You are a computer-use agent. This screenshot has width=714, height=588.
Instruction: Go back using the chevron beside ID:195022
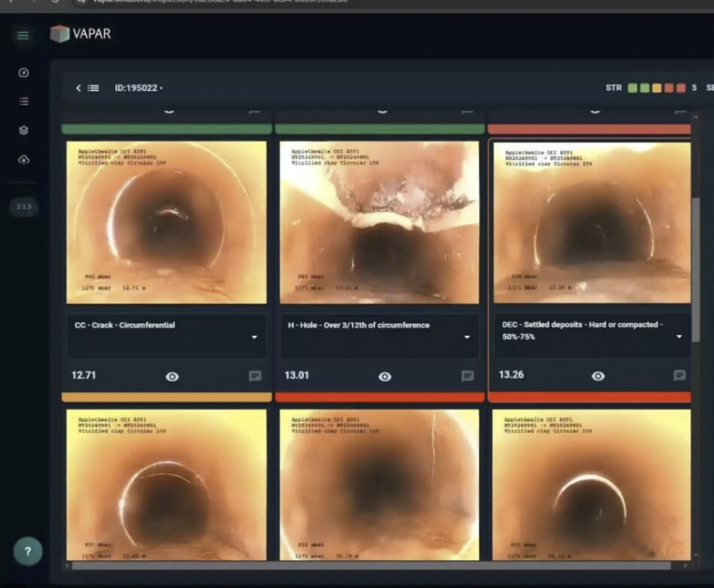[79, 88]
